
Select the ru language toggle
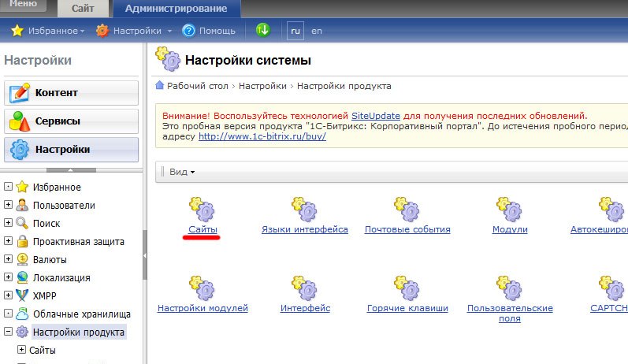pos(295,31)
